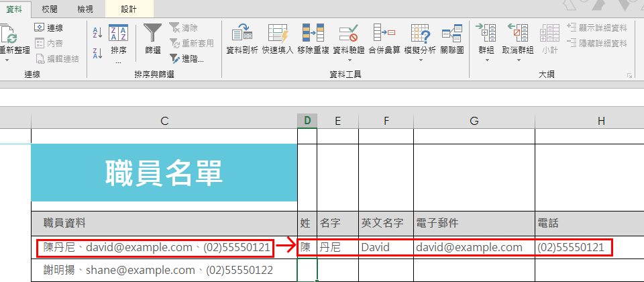Click the david@example.com email cell

pyautogui.click(x=474, y=247)
